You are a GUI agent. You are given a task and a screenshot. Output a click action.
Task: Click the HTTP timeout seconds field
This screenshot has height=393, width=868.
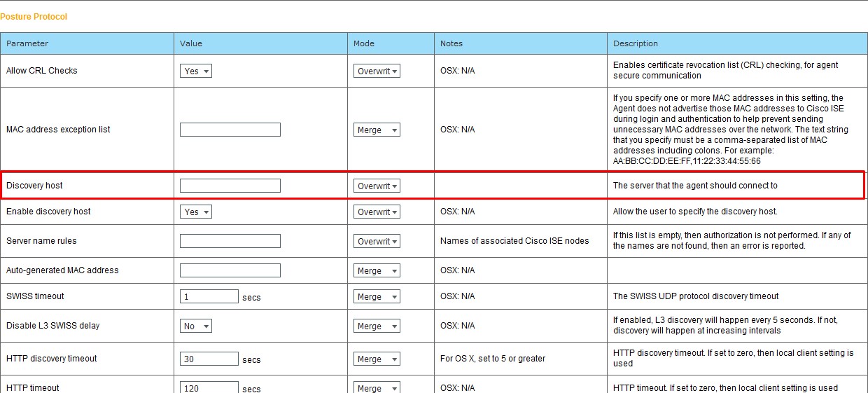[x=209, y=387]
